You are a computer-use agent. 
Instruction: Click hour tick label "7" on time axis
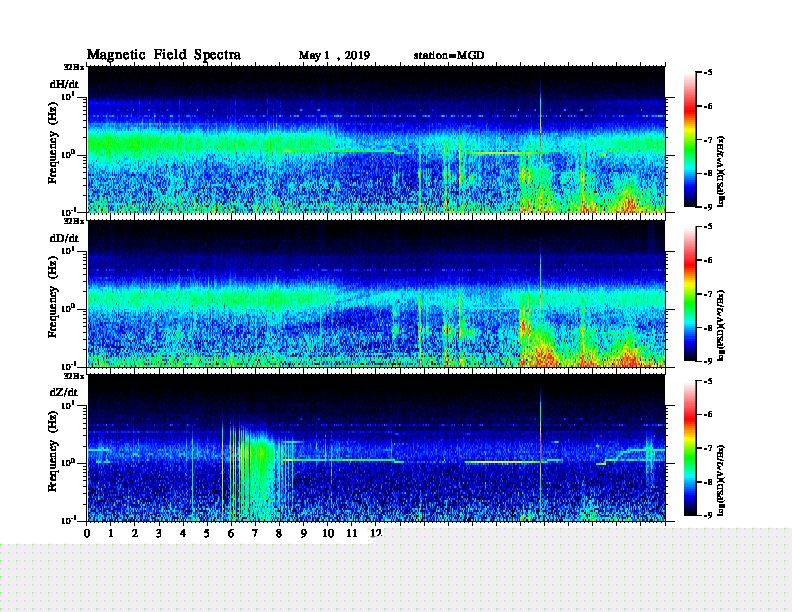click(255, 533)
